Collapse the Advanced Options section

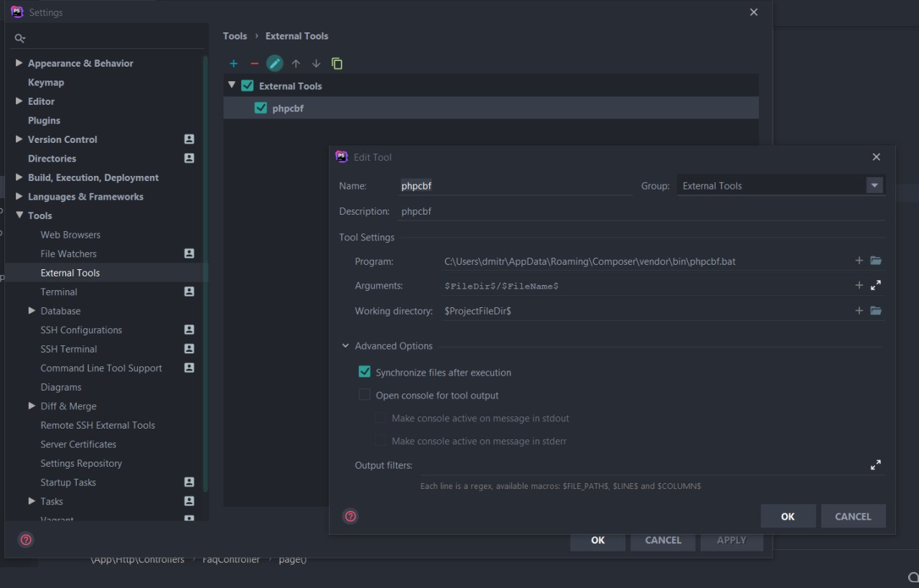[x=346, y=346]
